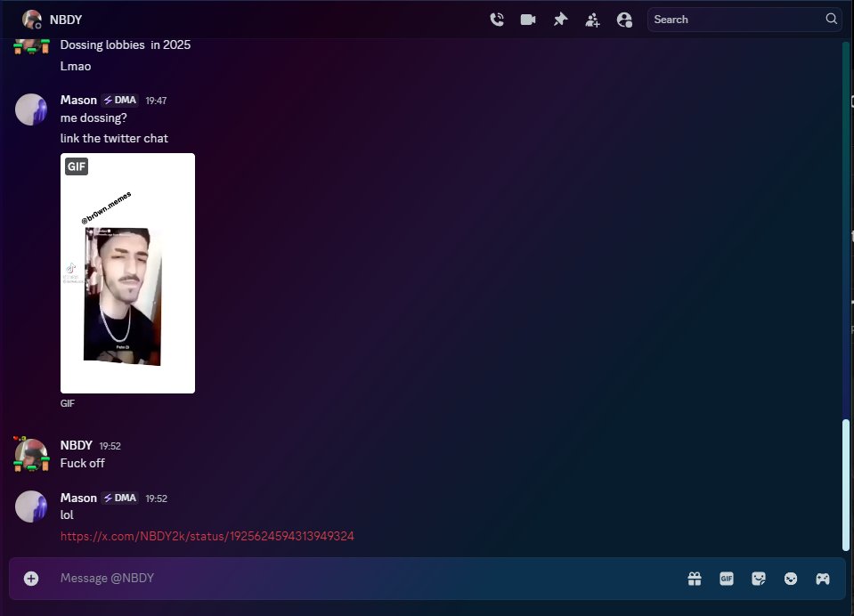Open the attachment plus button
This screenshot has height=616, width=854.
30,578
